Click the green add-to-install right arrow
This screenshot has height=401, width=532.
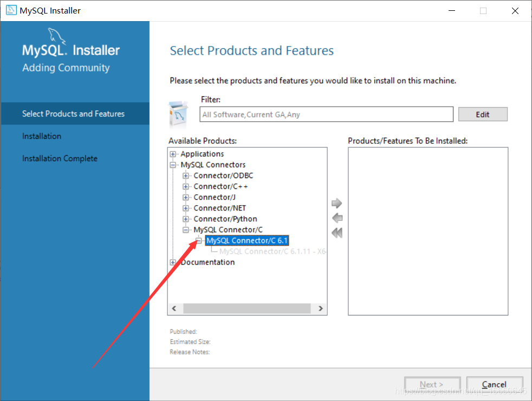[336, 203]
